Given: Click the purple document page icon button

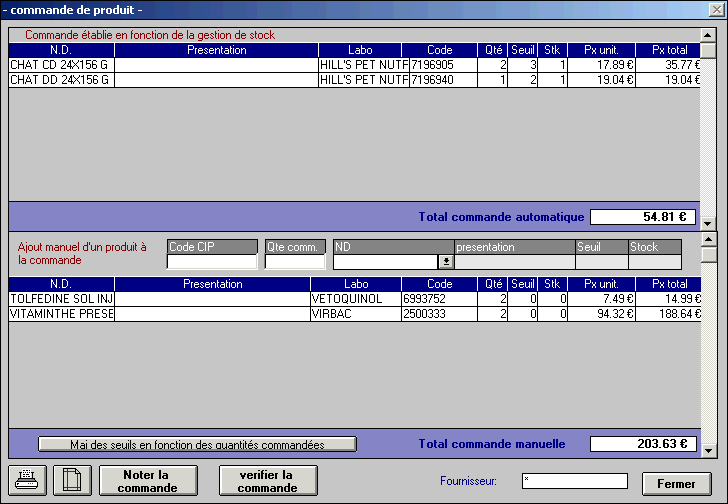Looking at the screenshot, I should (72, 480).
